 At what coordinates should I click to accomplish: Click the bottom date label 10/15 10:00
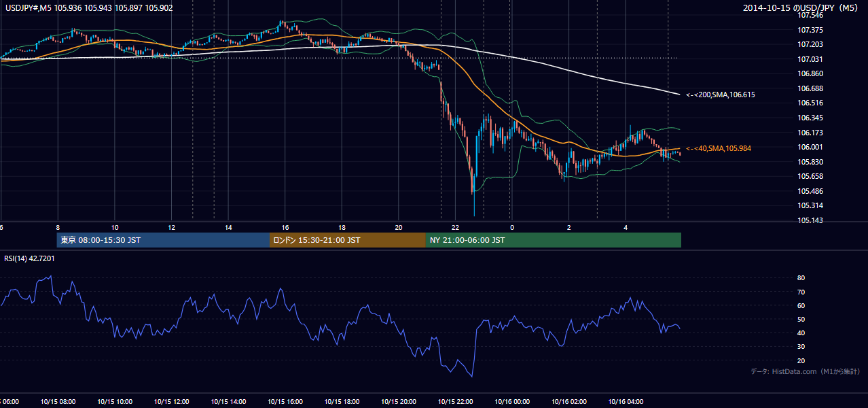(x=115, y=402)
